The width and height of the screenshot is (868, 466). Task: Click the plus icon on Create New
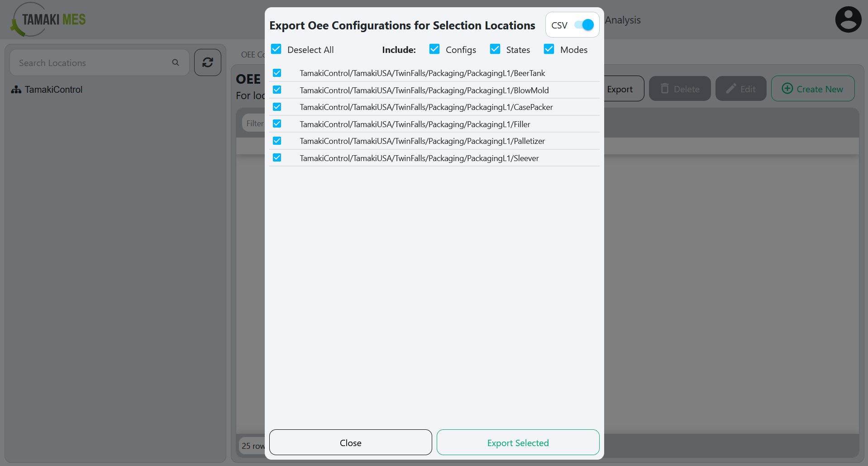tap(787, 89)
